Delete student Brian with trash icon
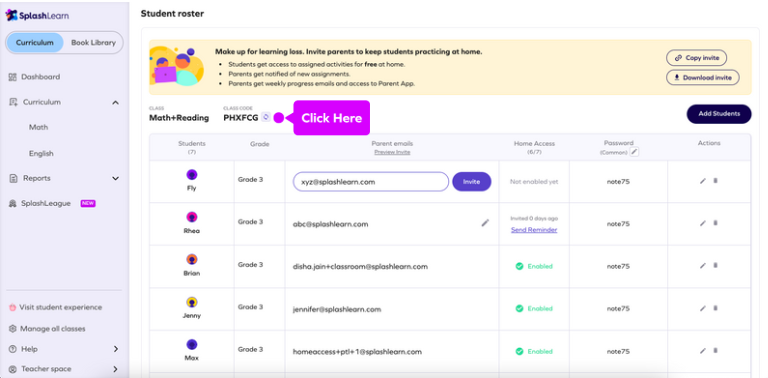This screenshot has width=768, height=378. pyautogui.click(x=715, y=265)
